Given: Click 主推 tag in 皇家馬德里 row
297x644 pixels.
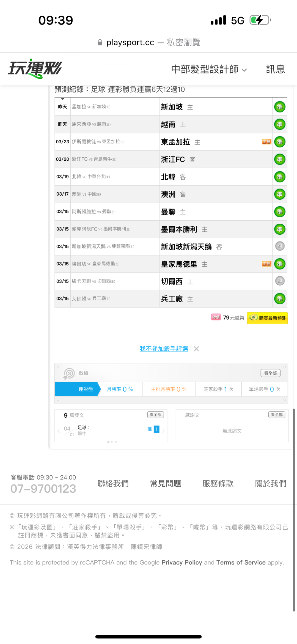Looking at the screenshot, I should coord(266,264).
